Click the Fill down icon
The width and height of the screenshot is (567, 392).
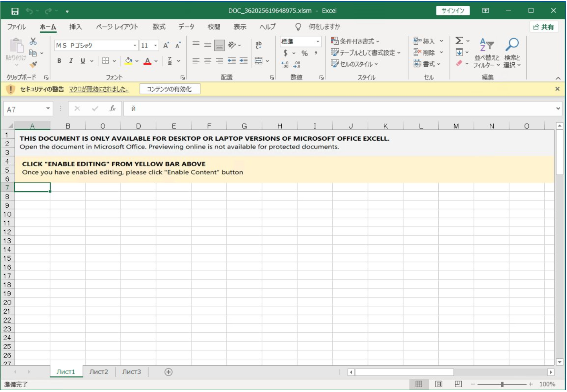pos(459,53)
